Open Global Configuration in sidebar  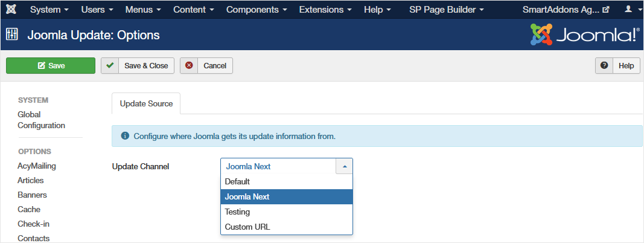pyautogui.click(x=41, y=120)
